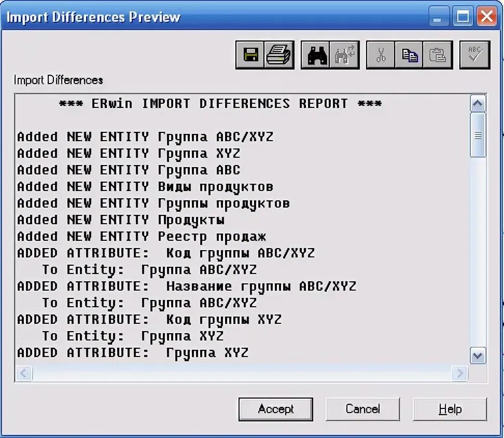The width and height of the screenshot is (504, 438).
Task: Click line 'ADDED ATTRIBUTE: Код группы XYZ'
Action: [x=149, y=320]
